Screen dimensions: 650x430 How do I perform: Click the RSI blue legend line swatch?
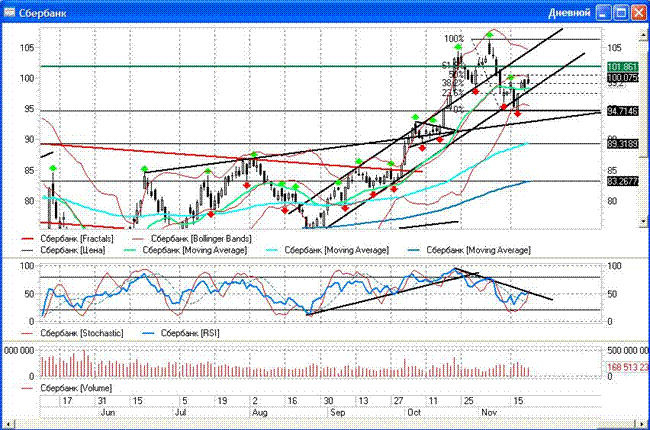coord(148,333)
